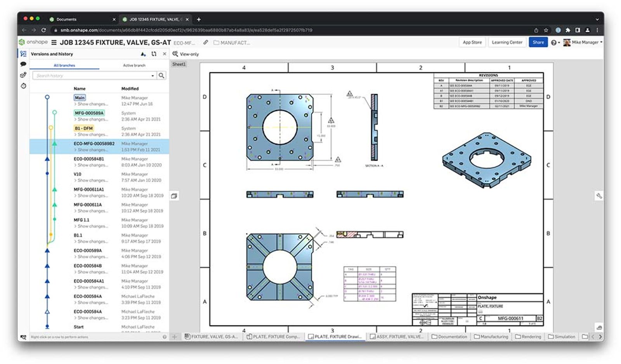Click the Learning Center button

(507, 42)
